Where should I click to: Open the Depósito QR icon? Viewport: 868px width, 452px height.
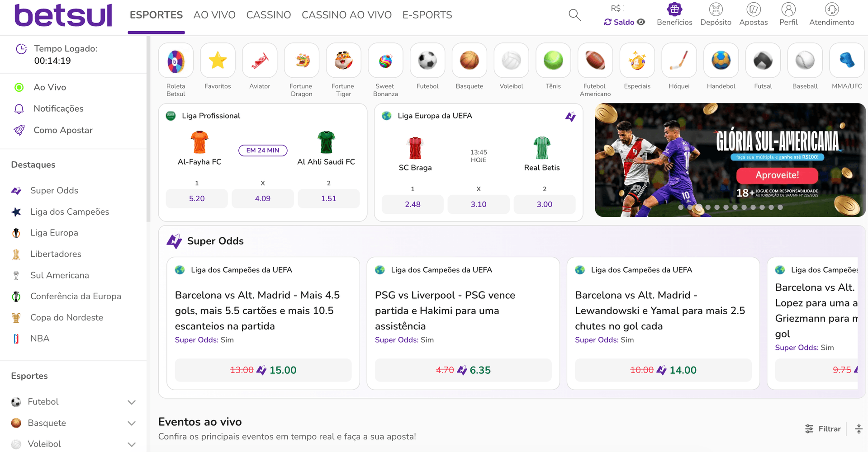pyautogui.click(x=716, y=9)
